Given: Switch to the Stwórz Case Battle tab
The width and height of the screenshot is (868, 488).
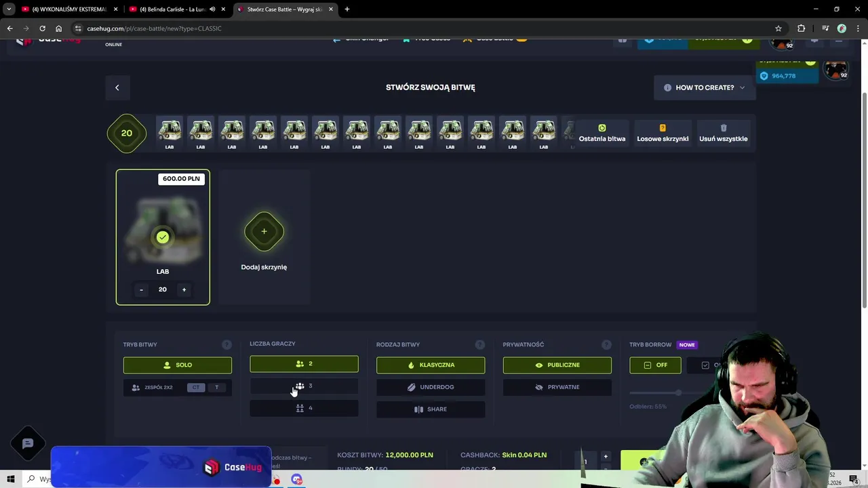Looking at the screenshot, I should coord(285,9).
